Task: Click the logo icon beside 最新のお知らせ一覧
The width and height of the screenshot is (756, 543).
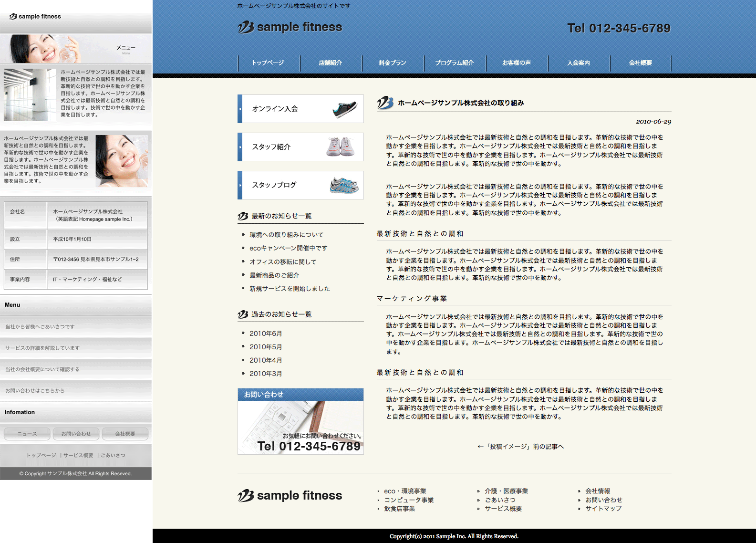Action: pos(243,216)
